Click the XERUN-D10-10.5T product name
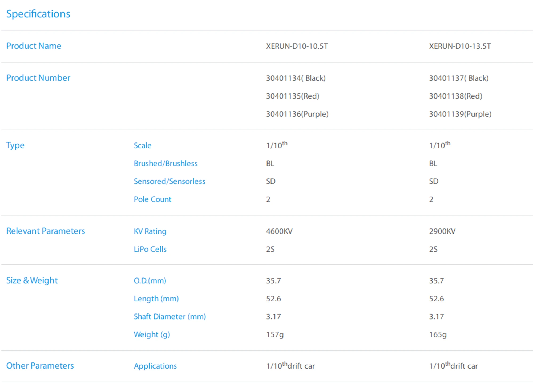Viewport: 533px width, 392px height. click(297, 46)
